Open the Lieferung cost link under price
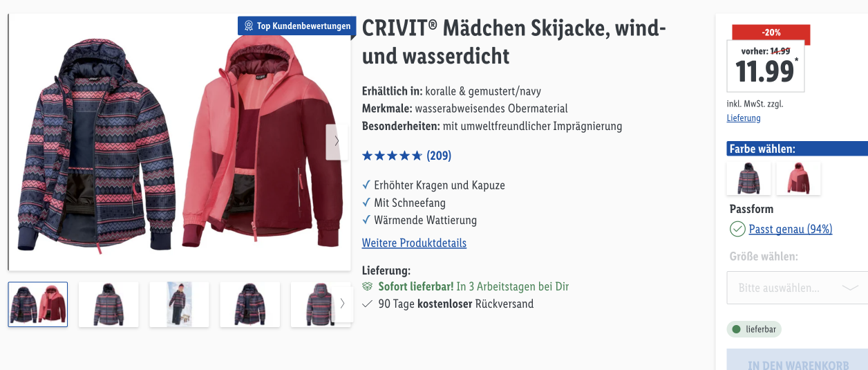This screenshot has height=370, width=868. 744,118
